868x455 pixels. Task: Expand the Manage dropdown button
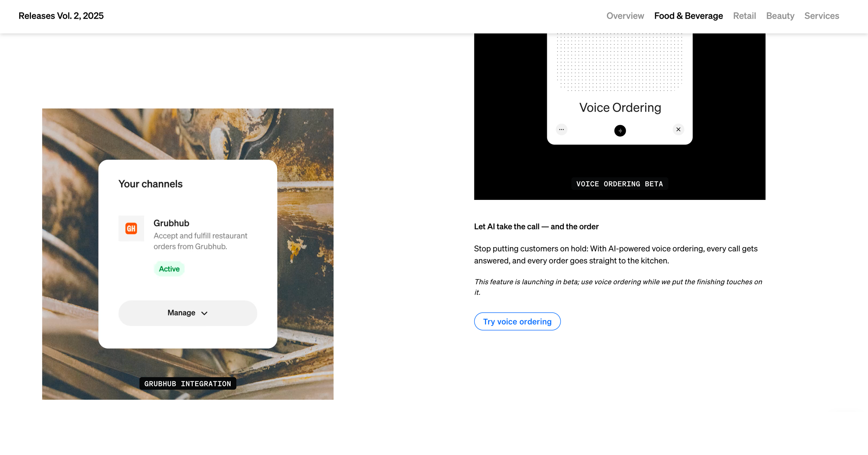(187, 313)
